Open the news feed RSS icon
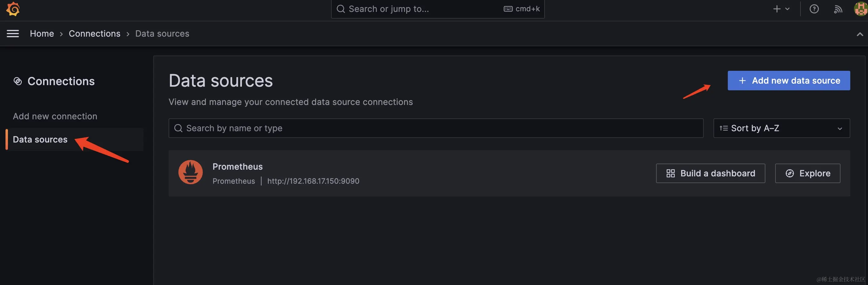868x285 pixels. [838, 9]
